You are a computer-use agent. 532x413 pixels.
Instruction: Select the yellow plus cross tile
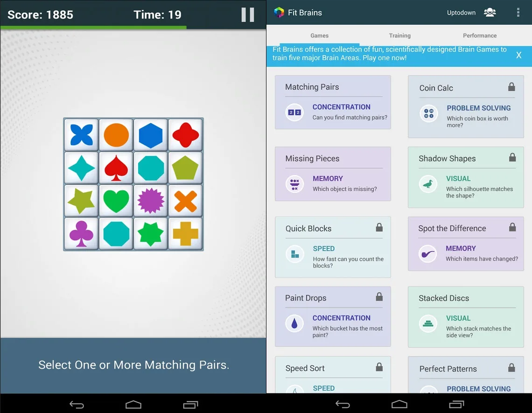click(x=185, y=233)
